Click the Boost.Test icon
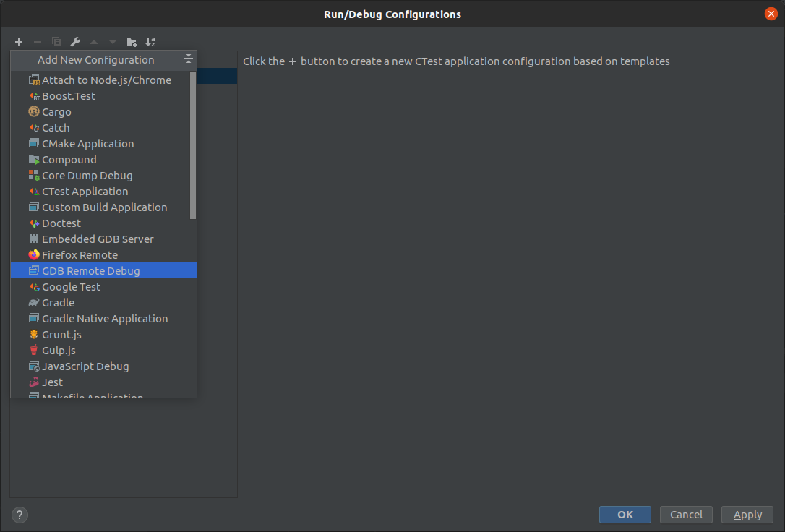 33,96
